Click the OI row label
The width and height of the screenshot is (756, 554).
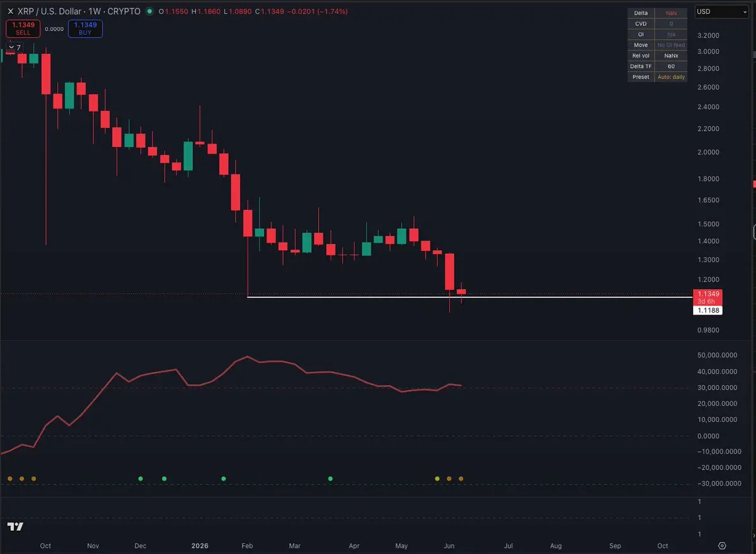pyautogui.click(x=641, y=34)
